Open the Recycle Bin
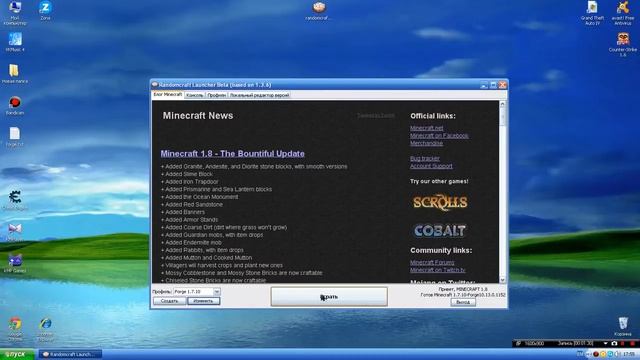 [x=623, y=326]
